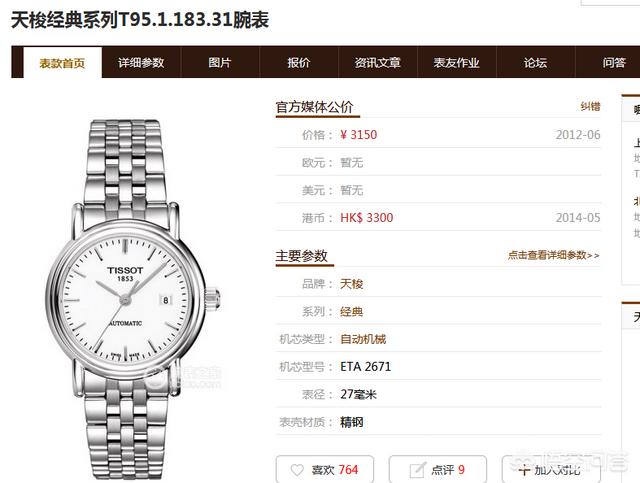Screen dimensions: 640x483
Task: Select the 表友作业 tab
Action: [x=456, y=62]
